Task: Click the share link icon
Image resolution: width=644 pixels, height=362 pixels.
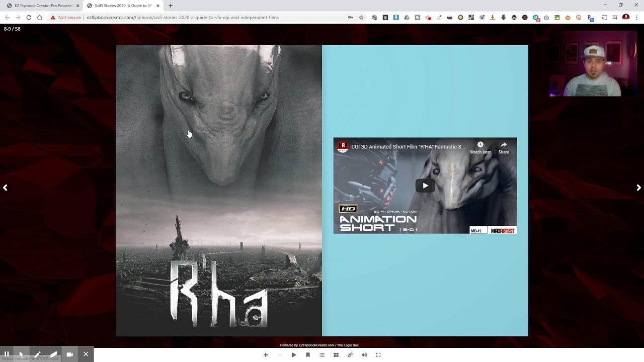Action: tap(350, 355)
